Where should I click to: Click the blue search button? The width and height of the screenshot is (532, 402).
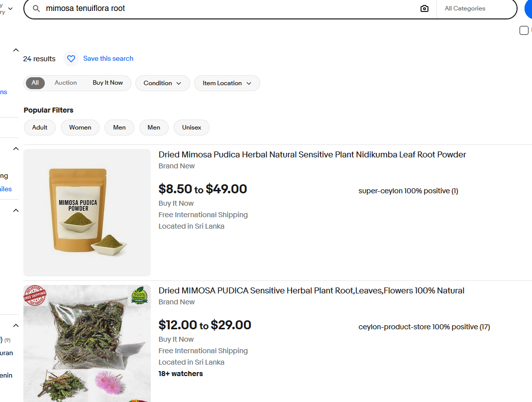pyautogui.click(x=529, y=8)
